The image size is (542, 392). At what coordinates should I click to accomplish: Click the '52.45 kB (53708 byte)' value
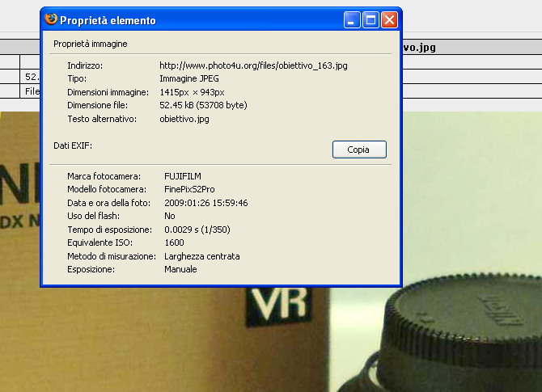(x=203, y=105)
